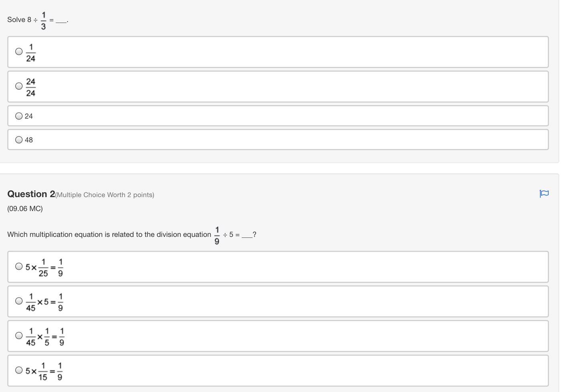Click the 1/24 fraction answer text

pos(31,53)
